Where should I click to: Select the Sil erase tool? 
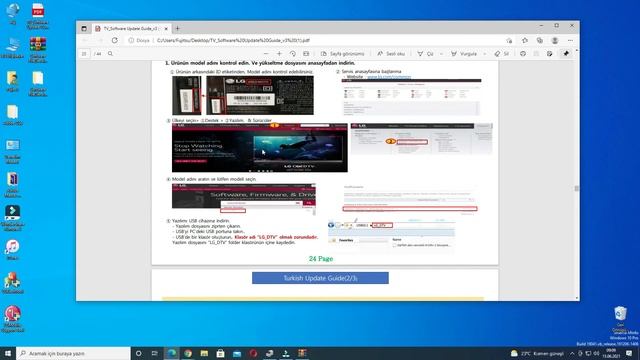pyautogui.click(x=502, y=53)
